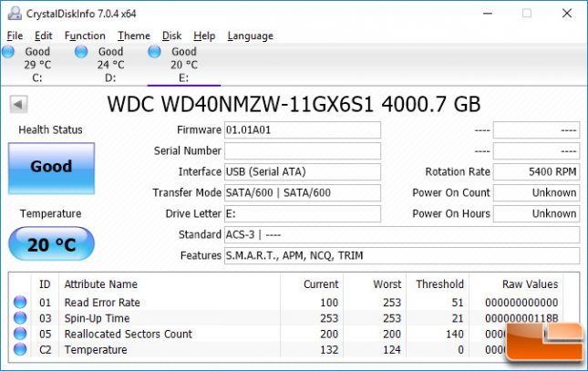Click status orb for Spin-Up Time
The image size is (588, 371).
click(20, 318)
